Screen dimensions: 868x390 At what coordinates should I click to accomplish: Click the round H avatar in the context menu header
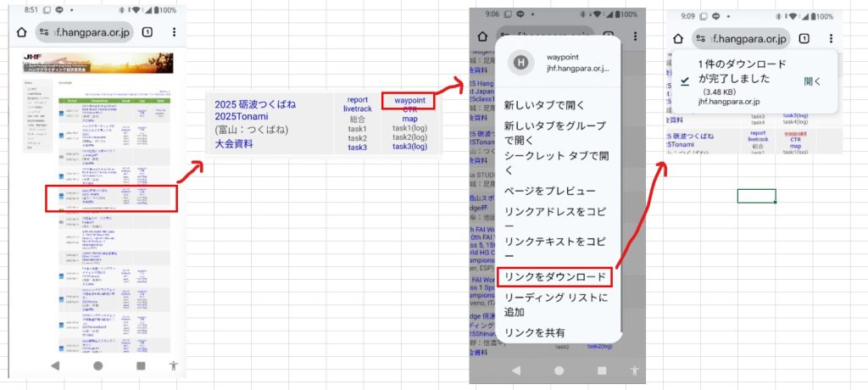pyautogui.click(x=520, y=61)
